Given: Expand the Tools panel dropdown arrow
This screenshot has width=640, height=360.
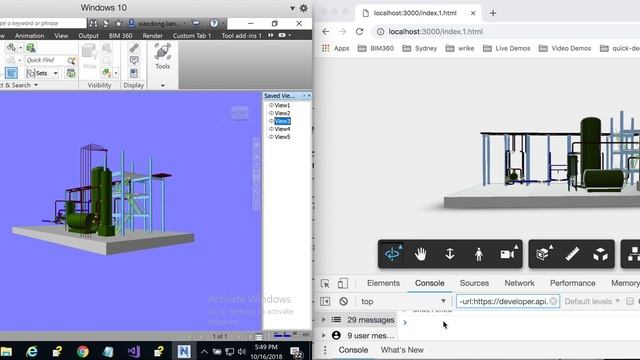Looking at the screenshot, I should point(162,85).
